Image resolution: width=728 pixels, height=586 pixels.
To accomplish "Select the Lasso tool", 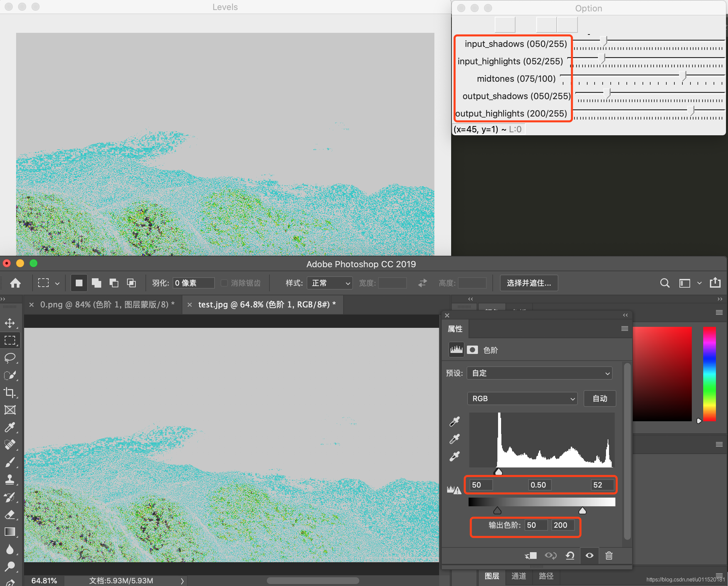I will coord(10,358).
